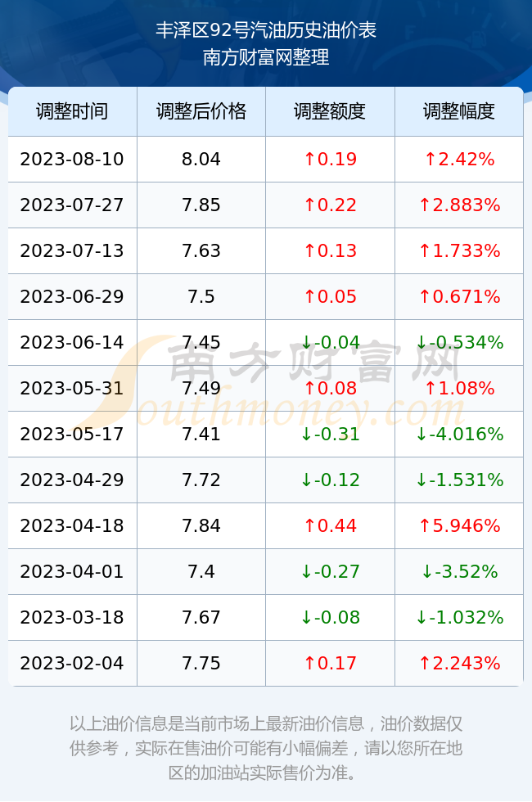Click the ↑2.243% percentage cell
Screen dimensions: 532x802
(x=459, y=664)
